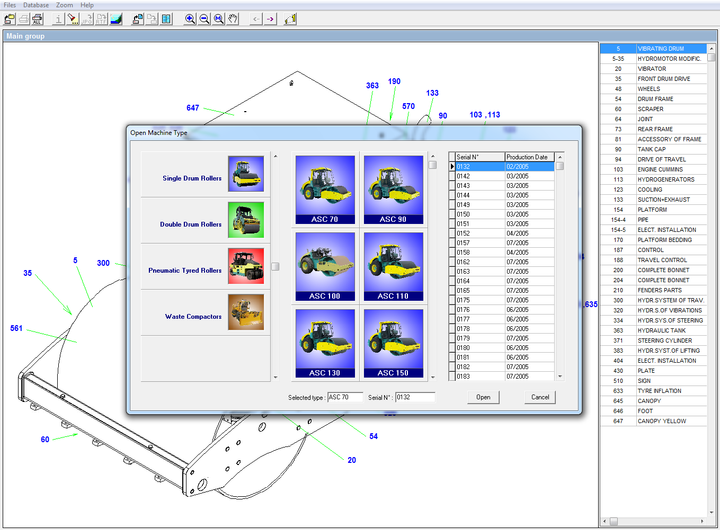Viewport: 720px width, 530px height.
Task: Click the flashlight search icon
Action: click(73, 19)
